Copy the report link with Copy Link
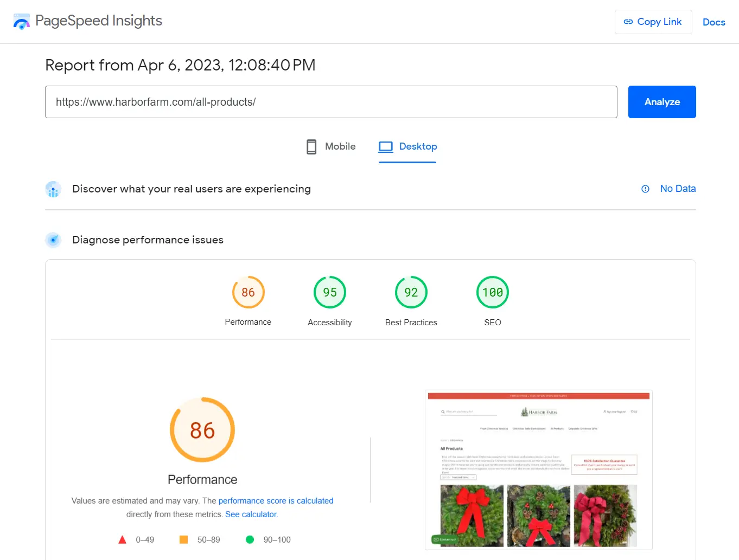The width and height of the screenshot is (739, 560). pyautogui.click(x=653, y=22)
